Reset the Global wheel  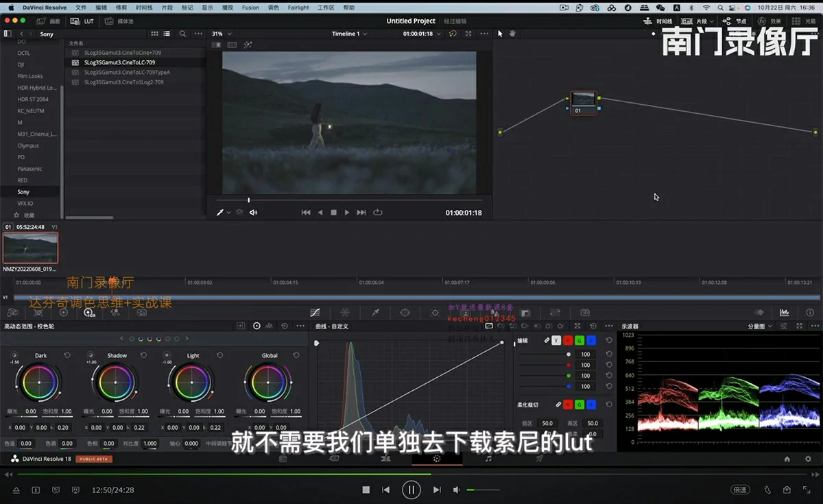[x=296, y=355]
